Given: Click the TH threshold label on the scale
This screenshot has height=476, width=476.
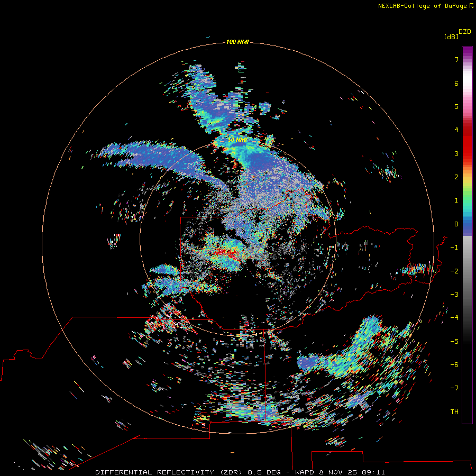Looking at the screenshot, I should click(454, 411).
